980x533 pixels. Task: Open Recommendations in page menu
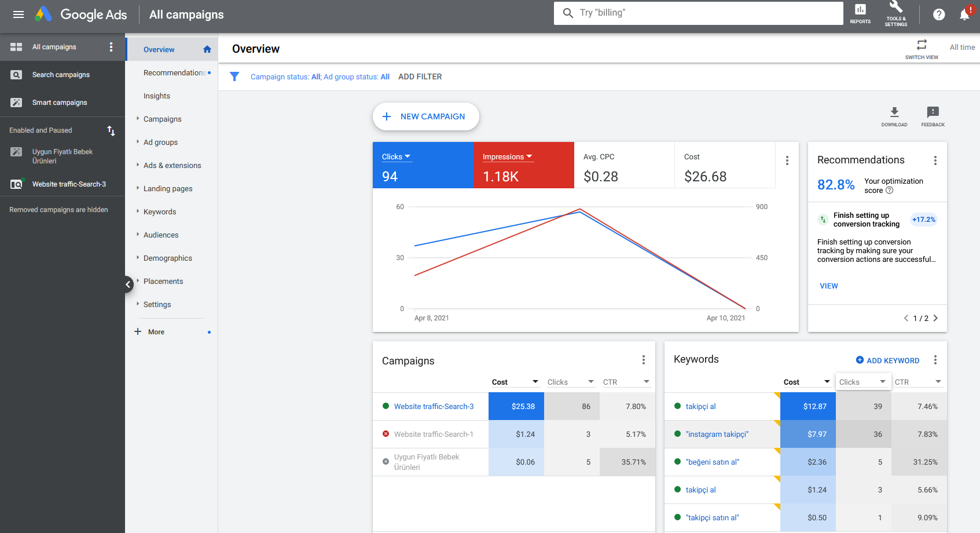coord(174,72)
